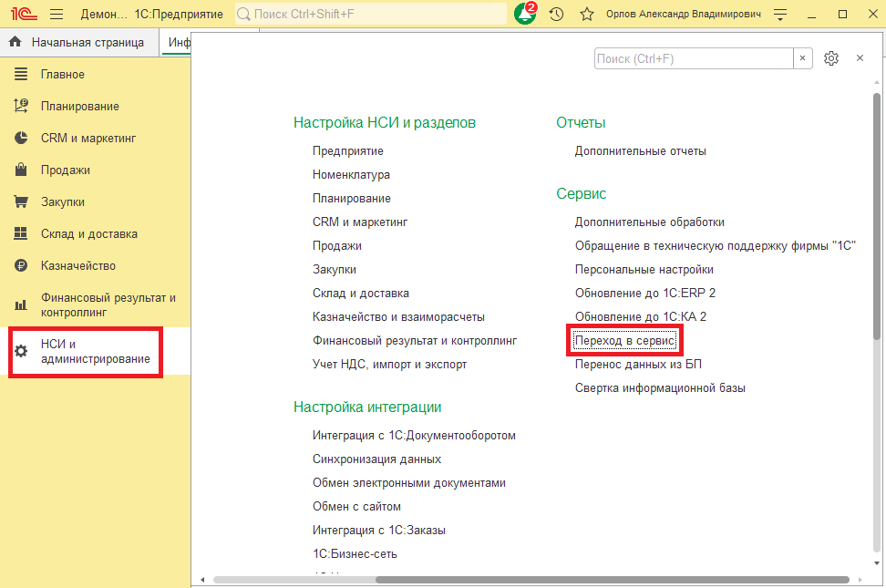
Task: Click the scroll down arrow of vertical scrollbar
Action: (877, 563)
